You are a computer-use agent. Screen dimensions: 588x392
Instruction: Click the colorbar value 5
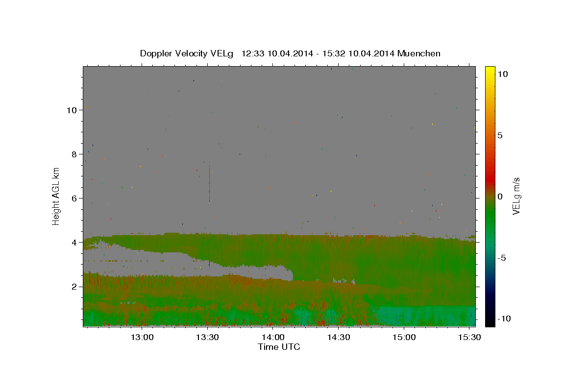coord(500,135)
